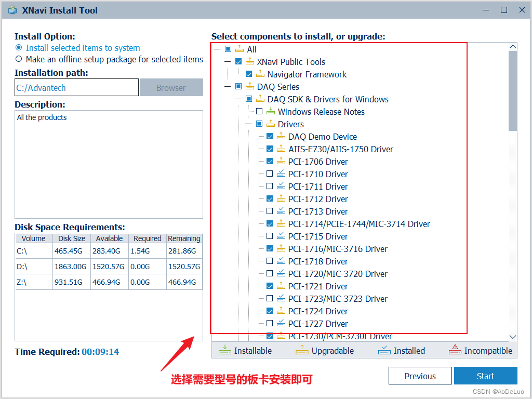
Task: Click the installable icon beside Windows Release Notes
Action: click(x=270, y=111)
